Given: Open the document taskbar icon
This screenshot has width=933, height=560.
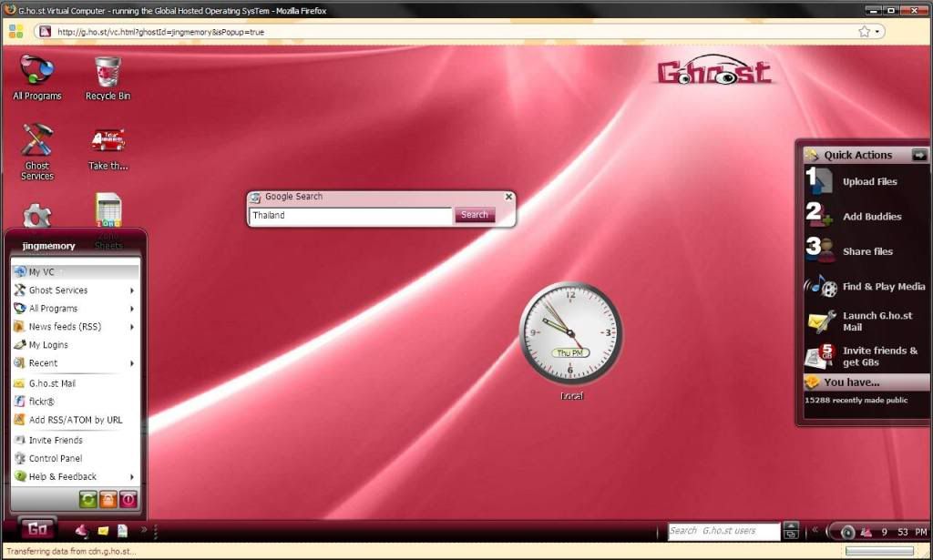Looking at the screenshot, I should pos(122,530).
